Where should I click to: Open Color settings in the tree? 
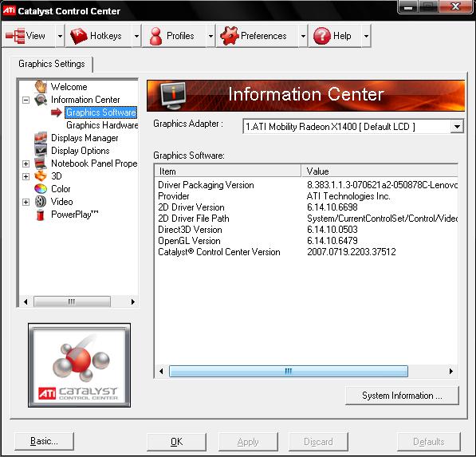[x=61, y=189]
